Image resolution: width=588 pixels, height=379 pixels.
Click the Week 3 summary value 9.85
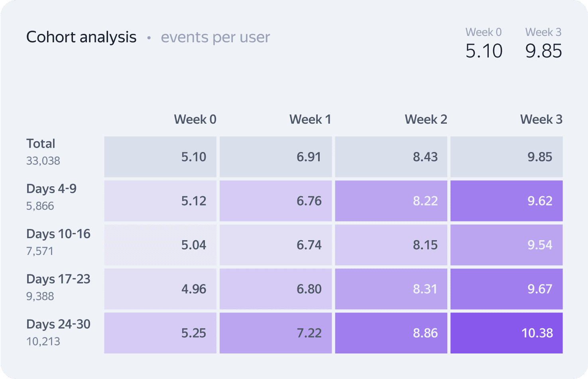[543, 51]
